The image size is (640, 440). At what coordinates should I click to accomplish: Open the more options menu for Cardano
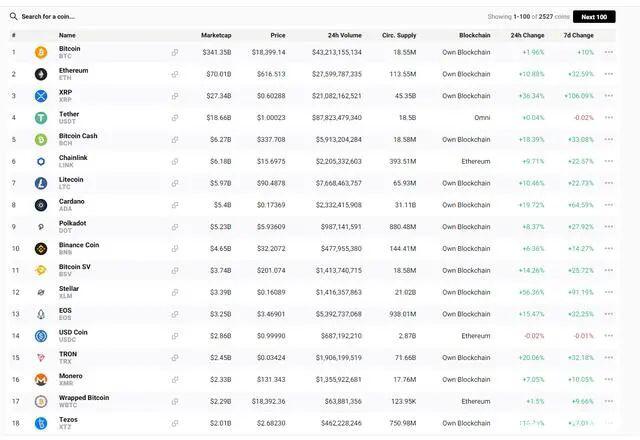coord(609,205)
